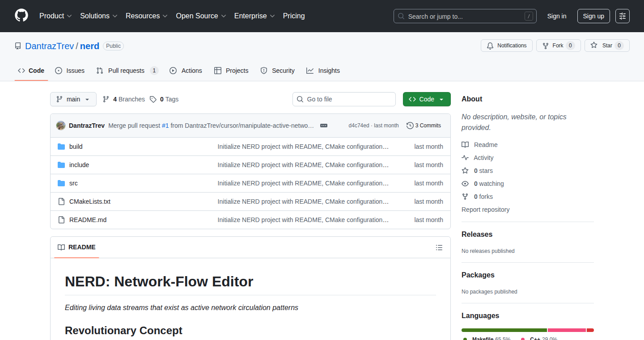Click the eye icon next to watching

pos(465,184)
